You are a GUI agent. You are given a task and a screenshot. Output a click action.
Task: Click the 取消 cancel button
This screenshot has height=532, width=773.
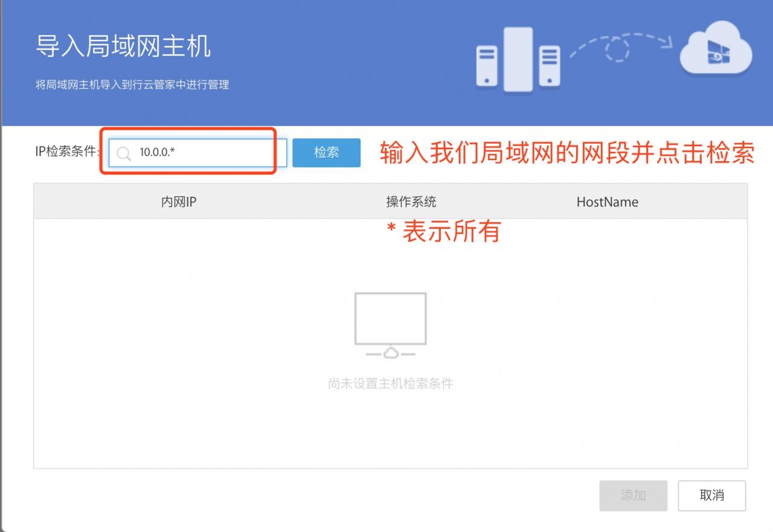point(711,495)
